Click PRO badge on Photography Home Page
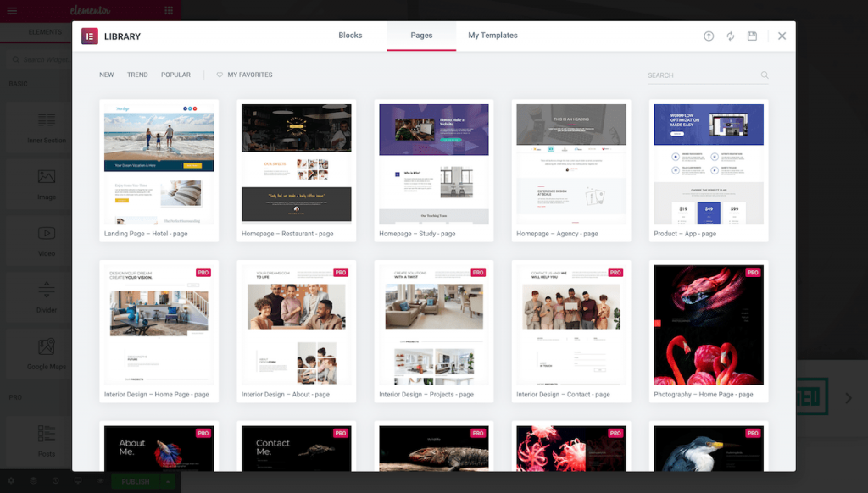Screen dimensions: 868x493 pos(753,272)
